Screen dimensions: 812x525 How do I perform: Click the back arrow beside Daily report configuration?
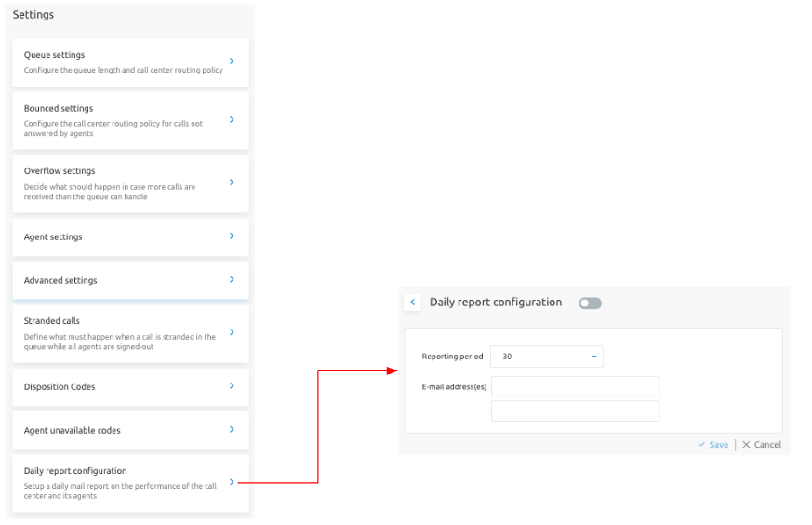[412, 303]
